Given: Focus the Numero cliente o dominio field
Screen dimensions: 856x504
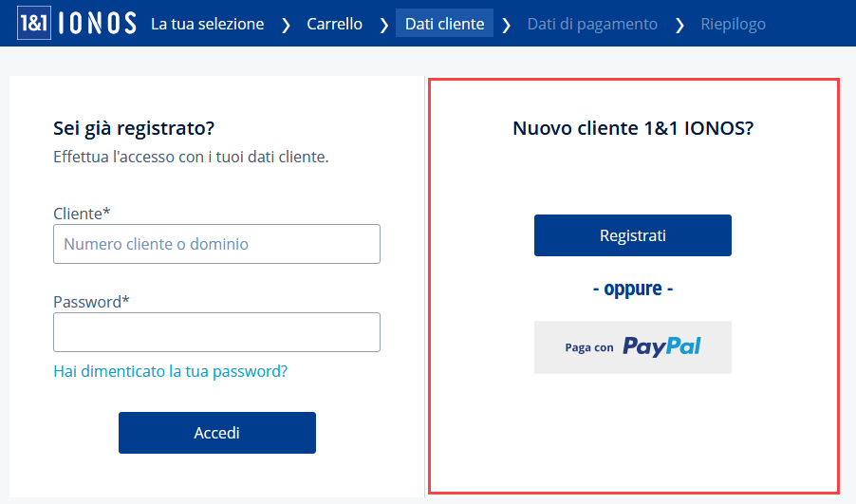Looking at the screenshot, I should pyautogui.click(x=216, y=244).
